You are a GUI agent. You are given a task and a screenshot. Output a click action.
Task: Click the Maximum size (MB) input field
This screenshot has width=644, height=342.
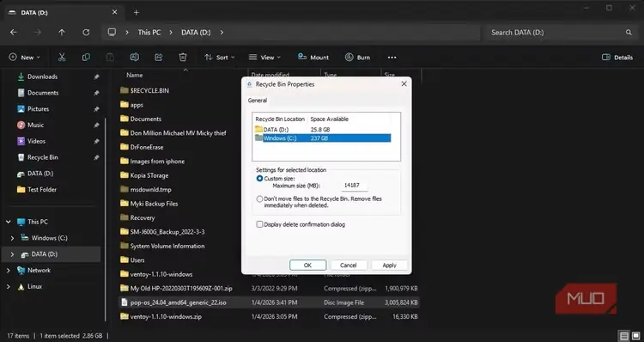click(x=354, y=186)
